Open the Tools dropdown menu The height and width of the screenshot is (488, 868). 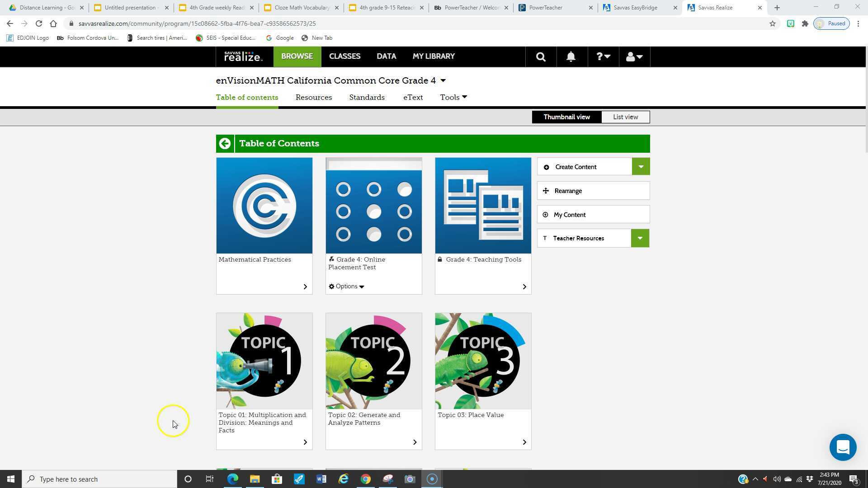pos(453,97)
